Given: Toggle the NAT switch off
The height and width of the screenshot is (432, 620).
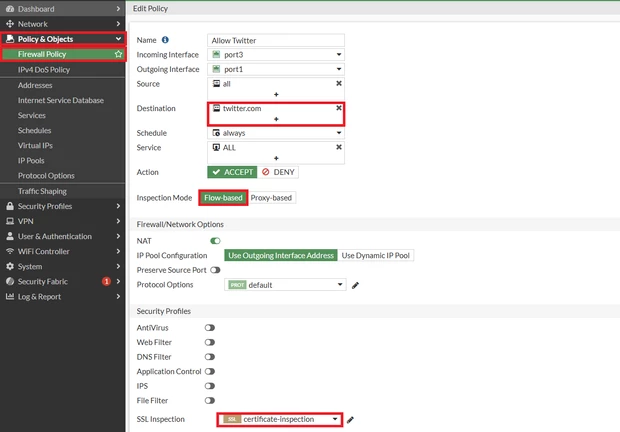Looking at the screenshot, I should click(215, 241).
